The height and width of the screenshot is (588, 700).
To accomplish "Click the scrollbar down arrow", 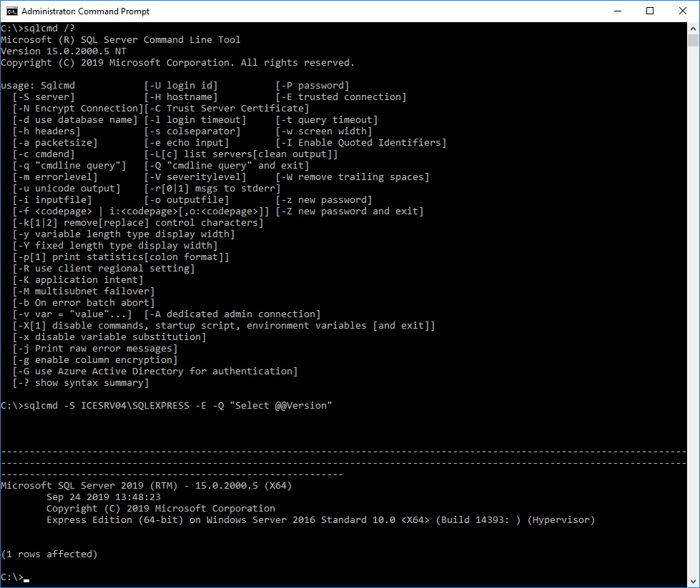I will [694, 582].
